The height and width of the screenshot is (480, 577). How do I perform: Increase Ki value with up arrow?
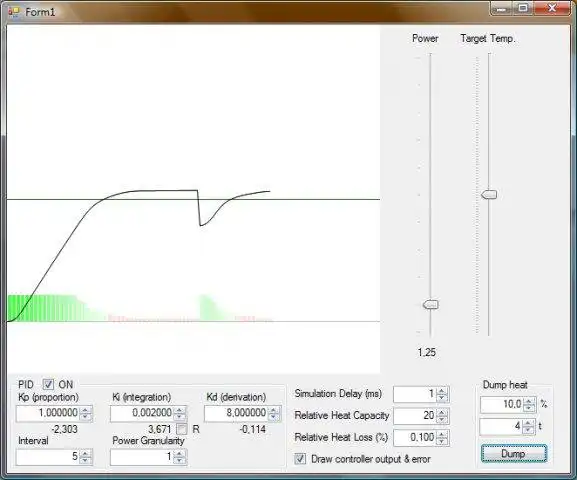pos(179,410)
